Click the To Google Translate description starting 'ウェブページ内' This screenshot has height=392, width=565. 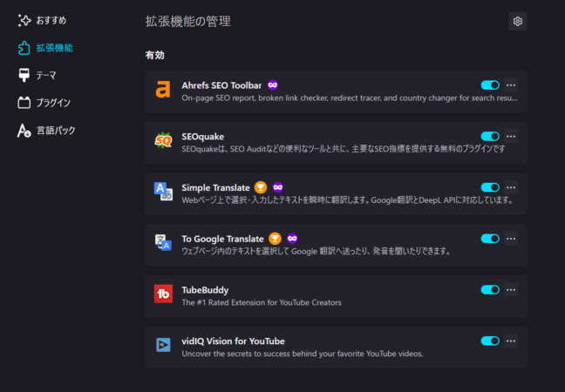pos(317,251)
